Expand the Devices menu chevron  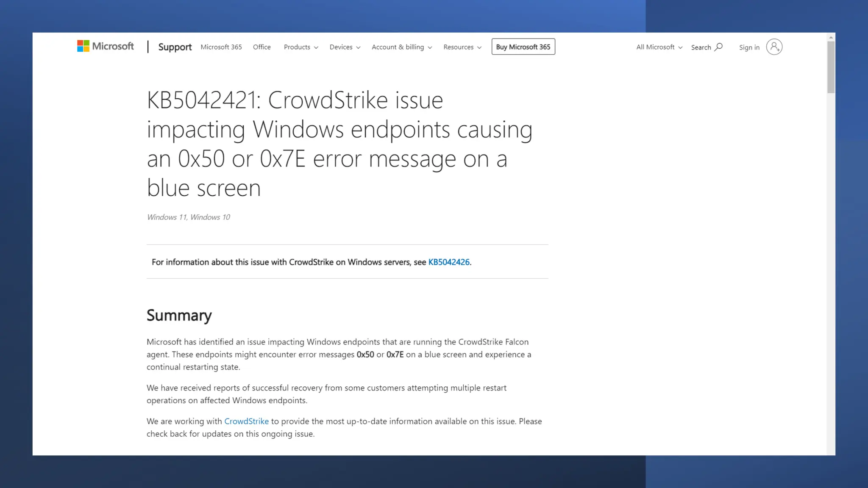click(x=358, y=47)
